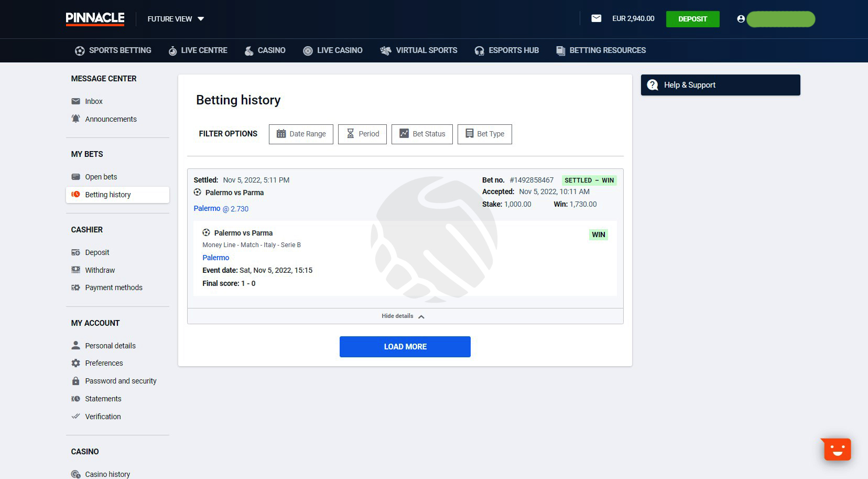The width and height of the screenshot is (868, 479).
Task: Click the Pinnacle logo
Action: pos(95,19)
